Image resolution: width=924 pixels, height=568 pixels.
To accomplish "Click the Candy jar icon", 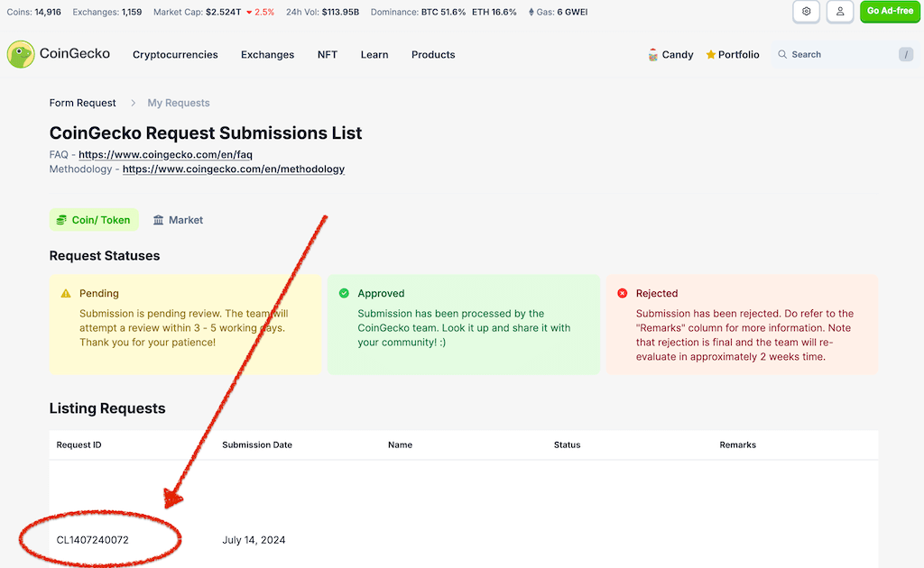I will click(653, 55).
